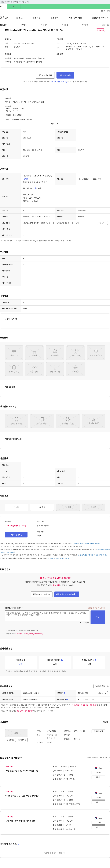The image size is (110, 868).
Task: Click the 소정근로시간 info icon
Action: pos(36,188)
